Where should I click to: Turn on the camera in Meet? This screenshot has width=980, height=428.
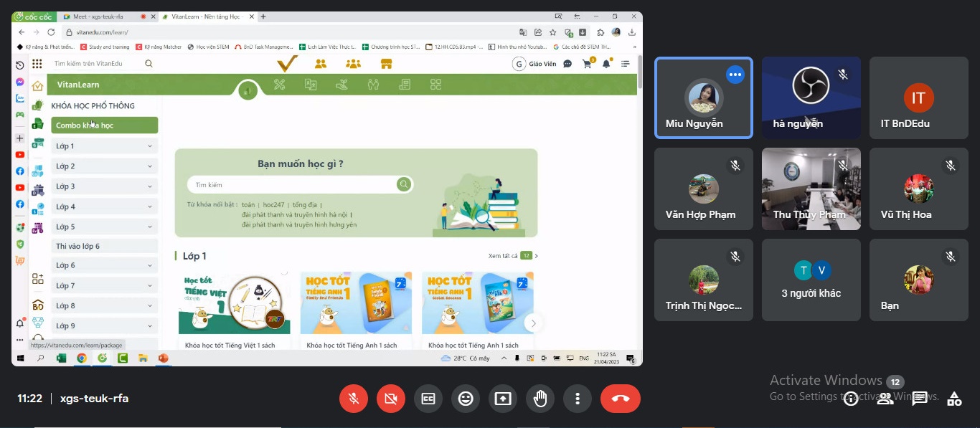[391, 399]
